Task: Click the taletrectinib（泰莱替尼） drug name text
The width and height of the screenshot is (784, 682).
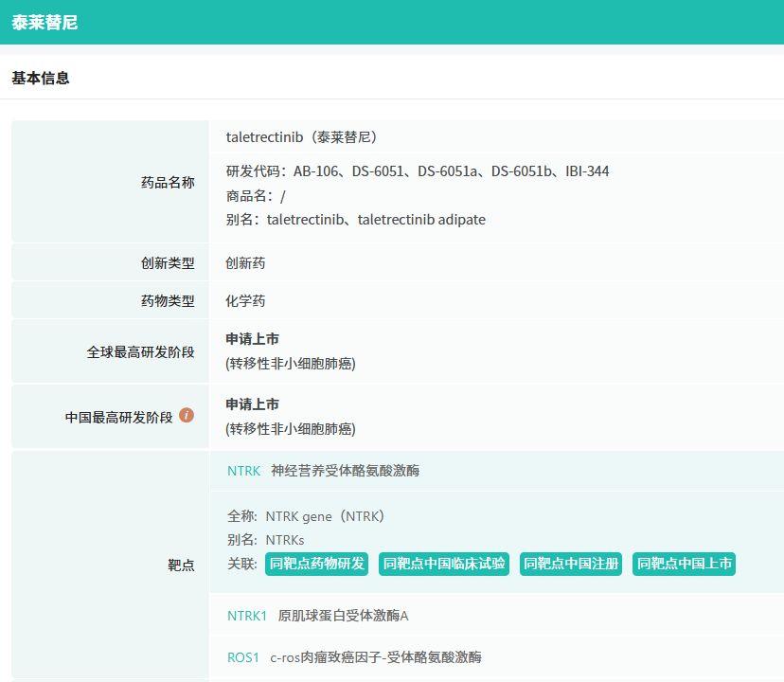Action: (302, 137)
